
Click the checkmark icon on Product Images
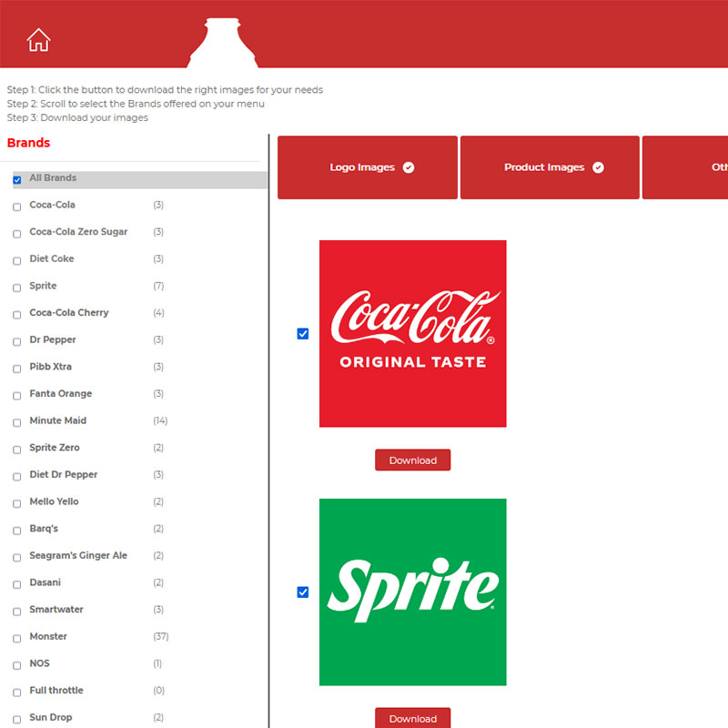(599, 167)
